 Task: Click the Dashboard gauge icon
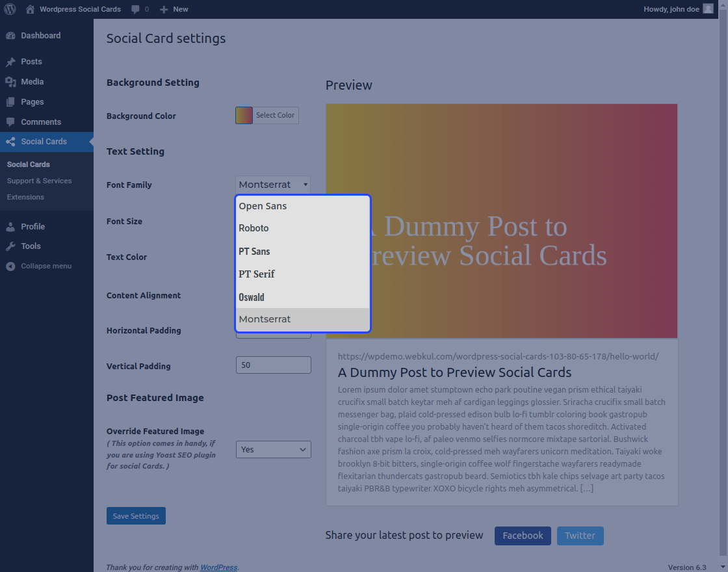pos(10,36)
